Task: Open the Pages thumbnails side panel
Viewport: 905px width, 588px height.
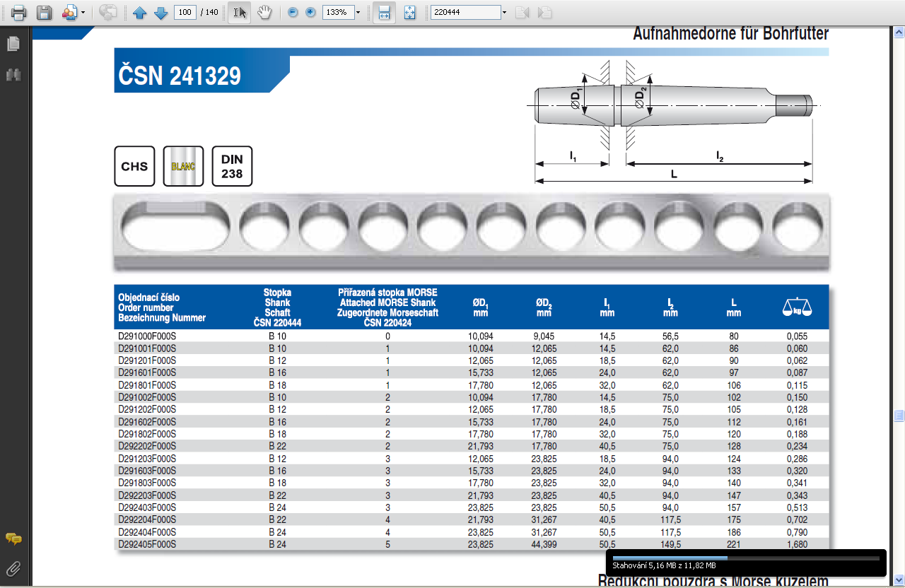Action: (x=13, y=44)
